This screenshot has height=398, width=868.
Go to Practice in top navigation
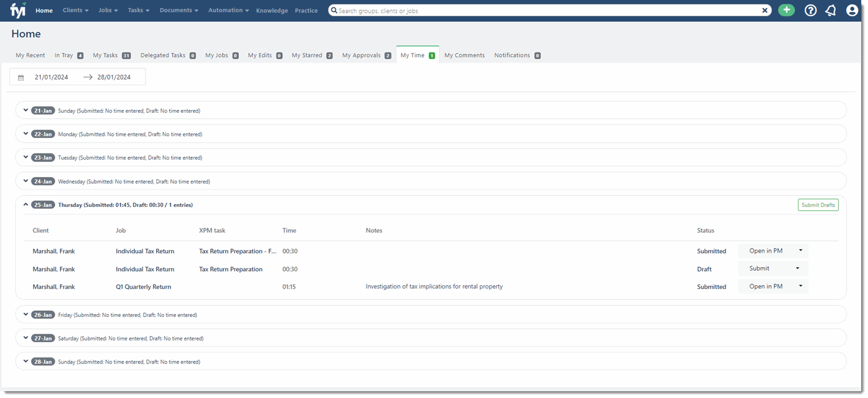point(306,11)
